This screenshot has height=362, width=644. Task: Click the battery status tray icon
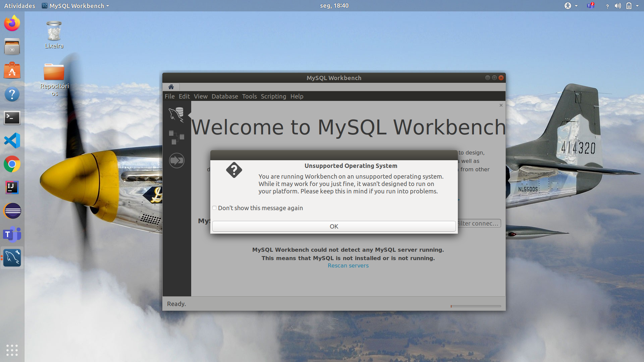[x=629, y=6]
